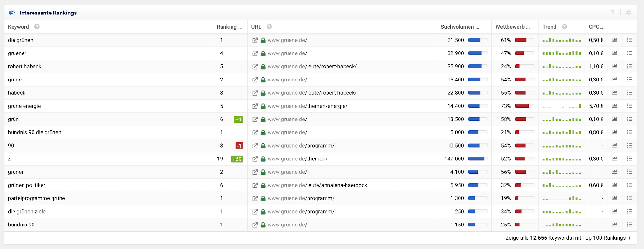Open list options for bündnis 90 die grünen
Image resolution: width=644 pixels, height=249 pixels.
click(x=630, y=132)
